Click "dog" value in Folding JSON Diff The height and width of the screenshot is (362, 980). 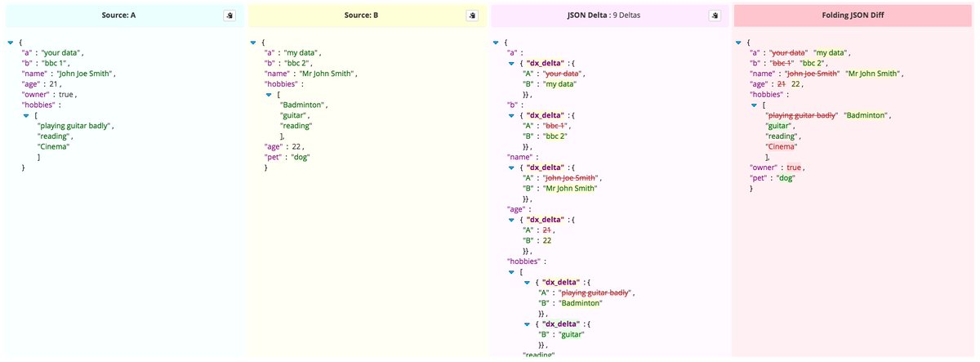pos(785,178)
